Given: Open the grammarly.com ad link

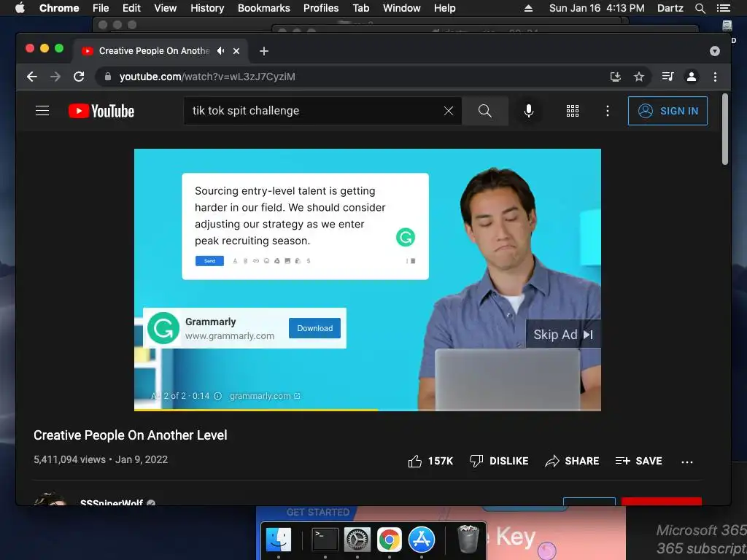Looking at the screenshot, I should click(265, 396).
